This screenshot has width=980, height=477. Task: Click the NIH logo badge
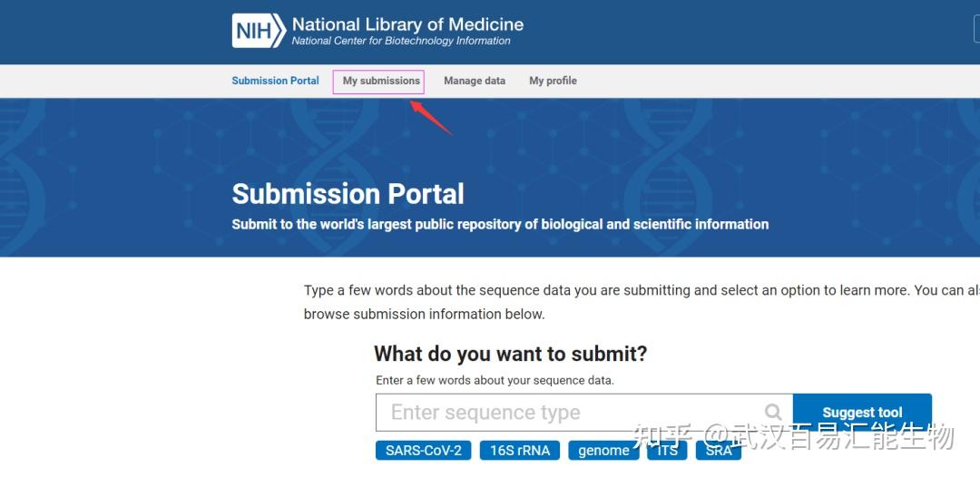click(259, 31)
